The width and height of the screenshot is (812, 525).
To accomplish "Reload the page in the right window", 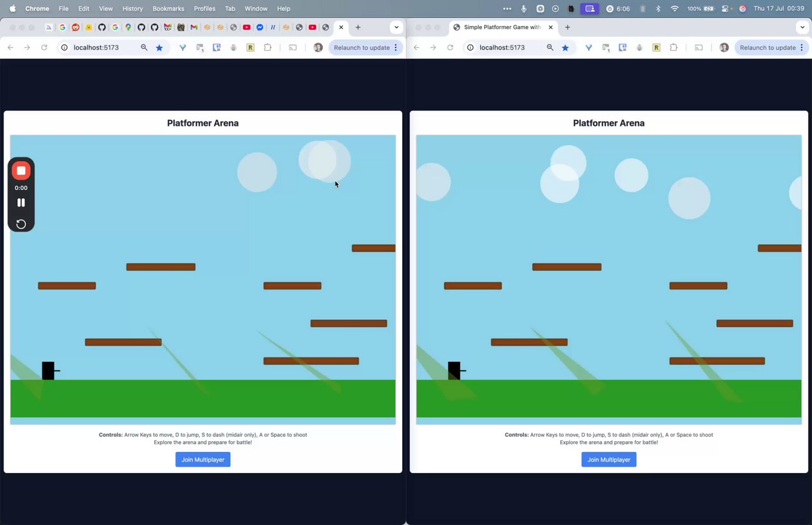I will 450,48.
